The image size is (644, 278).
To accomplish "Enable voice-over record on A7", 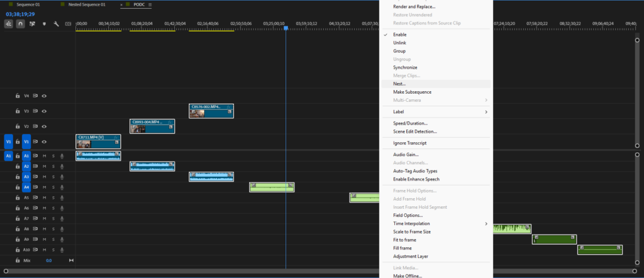I will pyautogui.click(x=62, y=218).
